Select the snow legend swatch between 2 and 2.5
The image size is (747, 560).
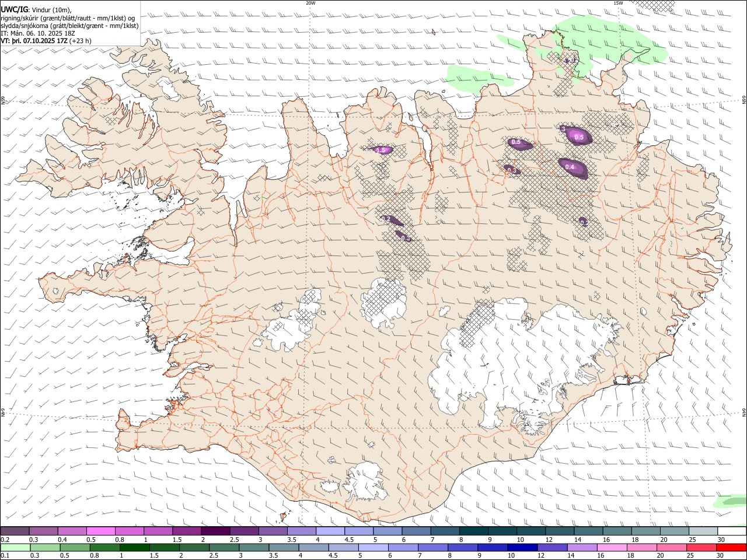coord(215,531)
